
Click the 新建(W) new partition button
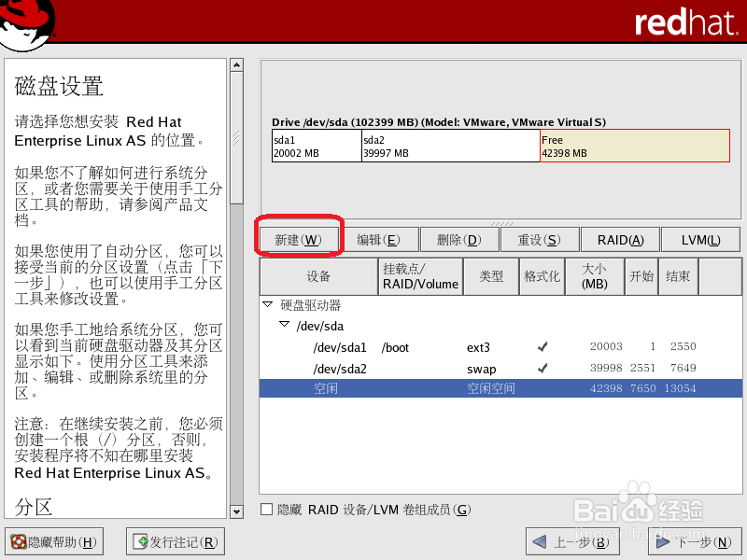(299, 240)
